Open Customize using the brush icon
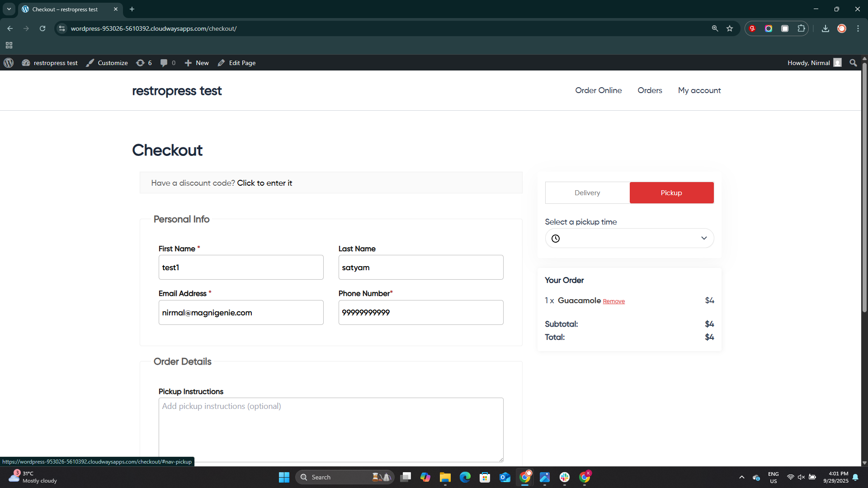Image resolution: width=868 pixels, height=488 pixels. 90,63
